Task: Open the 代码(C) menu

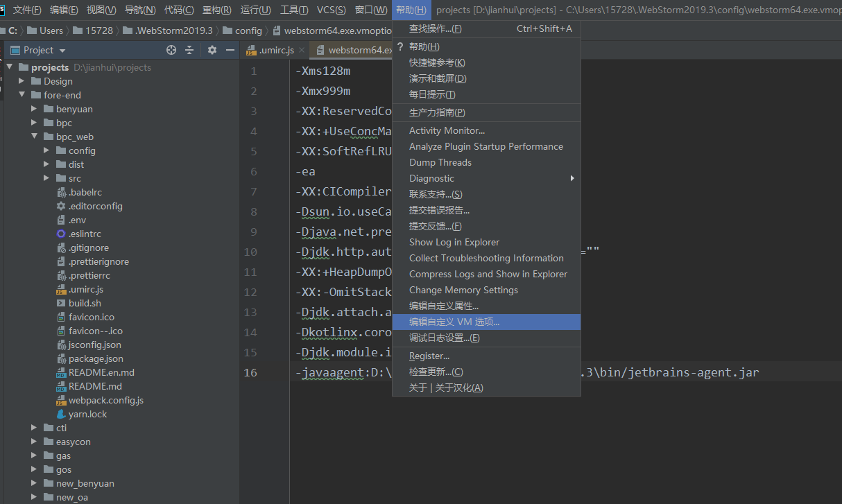Action: tap(179, 10)
